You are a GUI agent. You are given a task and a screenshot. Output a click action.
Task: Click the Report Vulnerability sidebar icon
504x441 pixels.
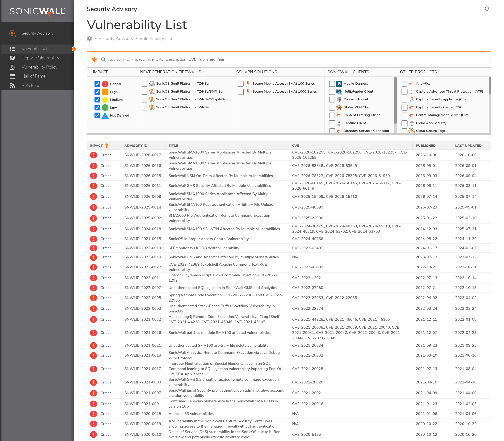(12, 58)
